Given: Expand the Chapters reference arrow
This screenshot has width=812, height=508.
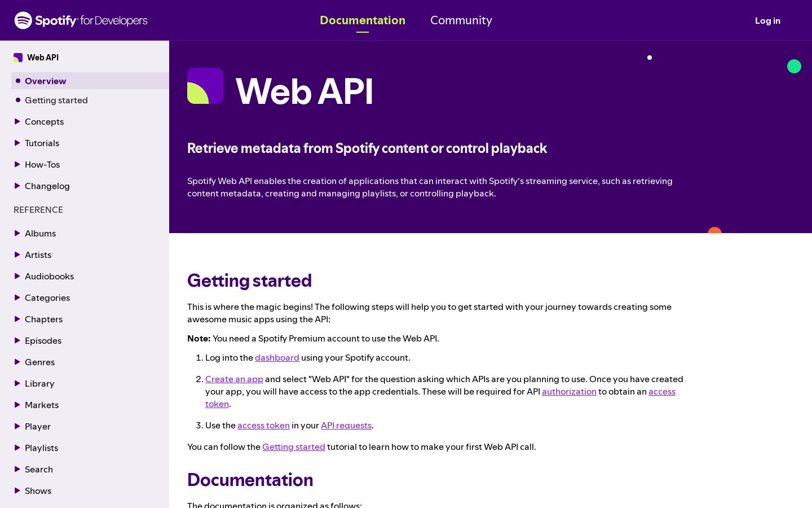Looking at the screenshot, I should pos(17,319).
